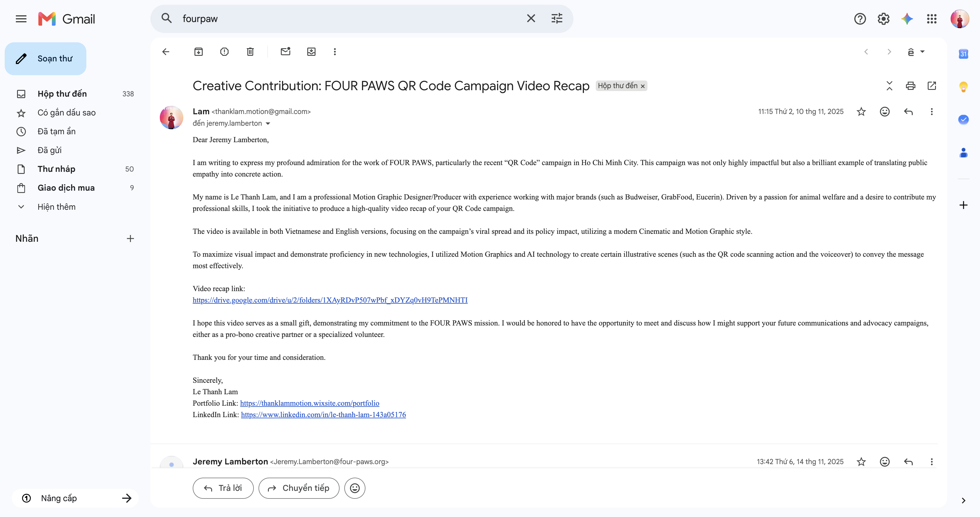Go to the older conversation arrow

tap(889, 52)
